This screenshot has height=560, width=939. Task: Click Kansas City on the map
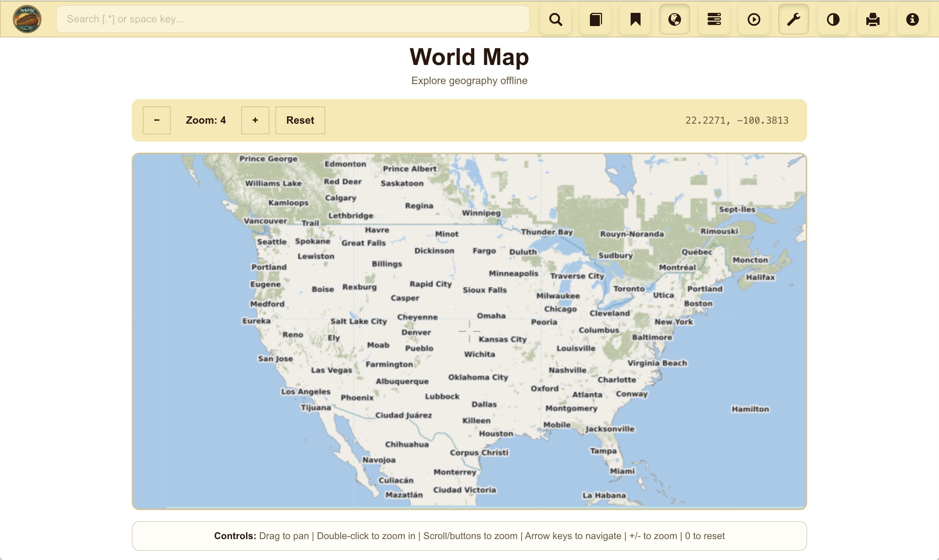502,339
